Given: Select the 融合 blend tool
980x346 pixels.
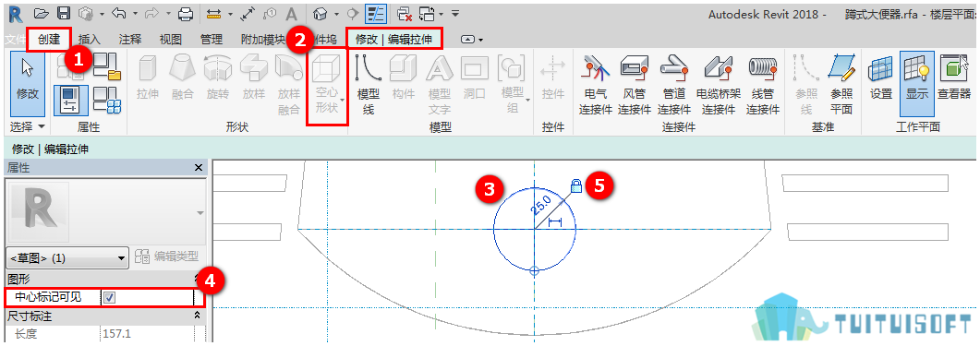Looking at the screenshot, I should pos(183,78).
